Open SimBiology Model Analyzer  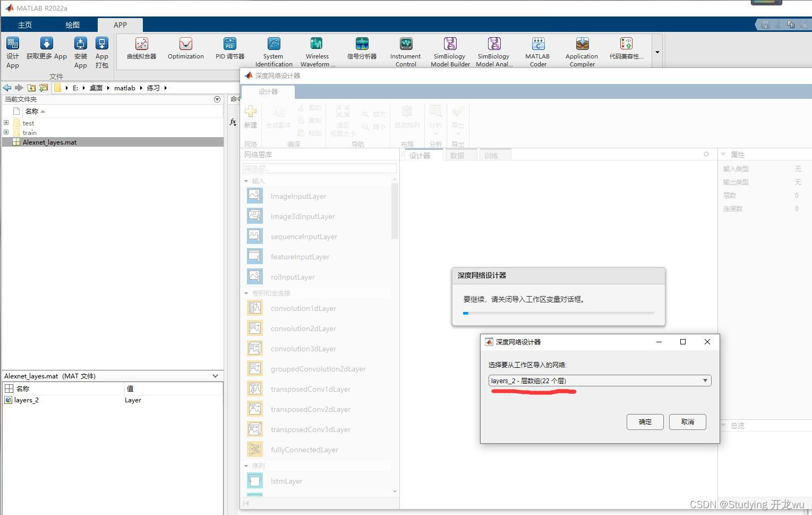(494, 52)
